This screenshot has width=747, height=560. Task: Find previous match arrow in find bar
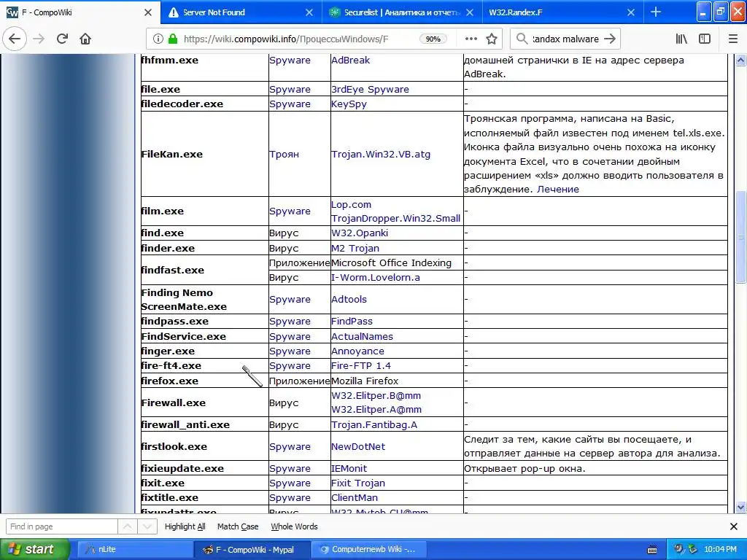tap(128, 526)
